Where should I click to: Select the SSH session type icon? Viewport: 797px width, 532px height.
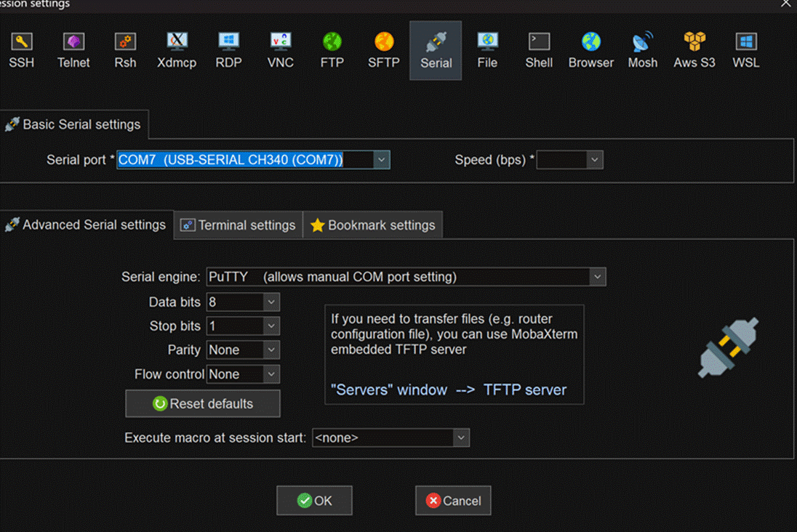click(21, 50)
